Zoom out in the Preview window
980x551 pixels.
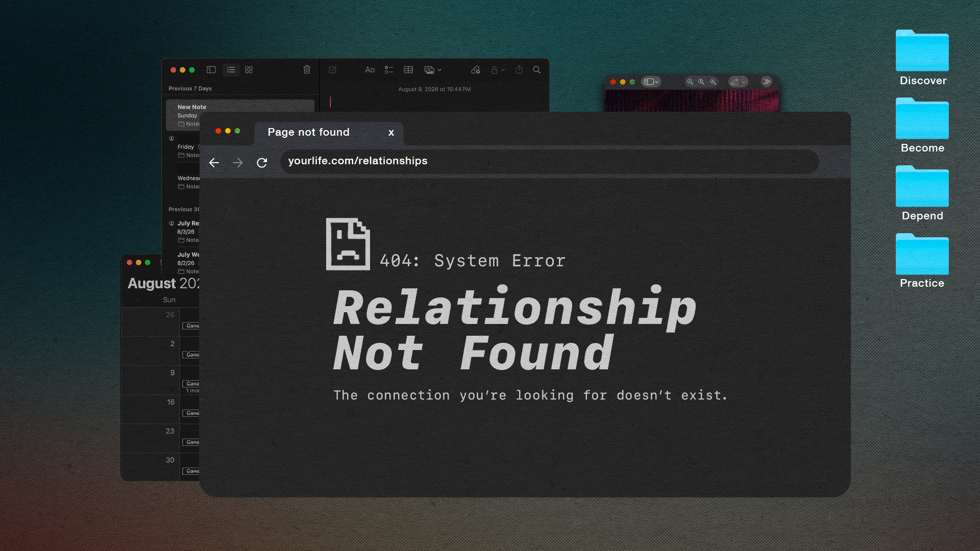(x=690, y=82)
